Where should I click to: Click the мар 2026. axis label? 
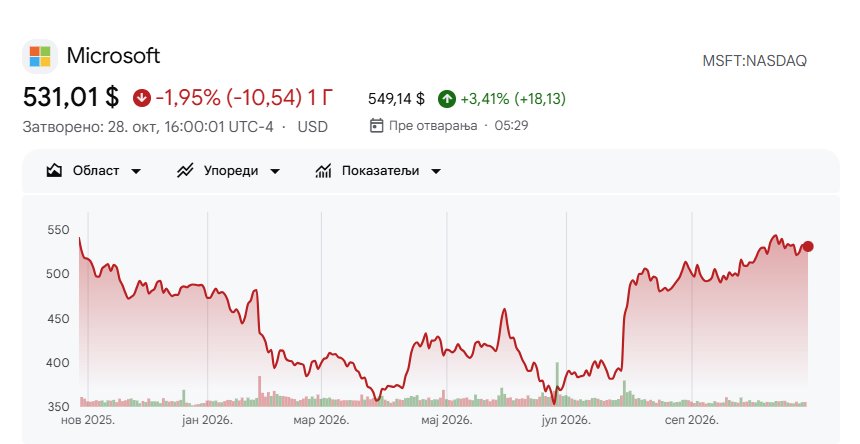[321, 420]
